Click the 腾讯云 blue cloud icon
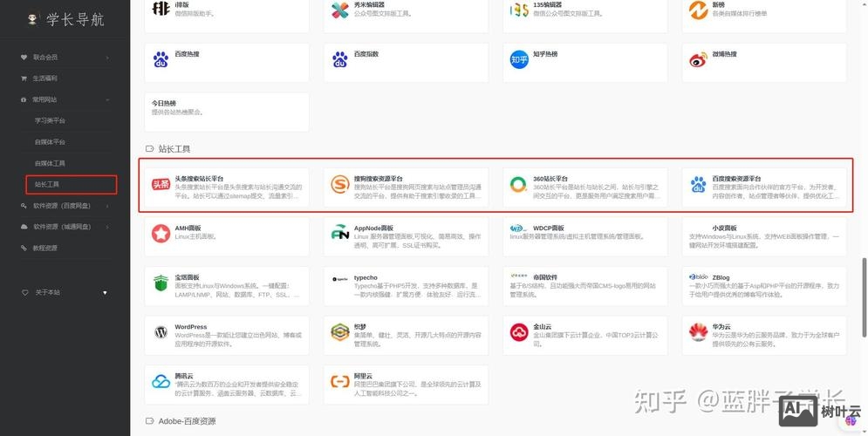The image size is (868, 436). click(161, 381)
